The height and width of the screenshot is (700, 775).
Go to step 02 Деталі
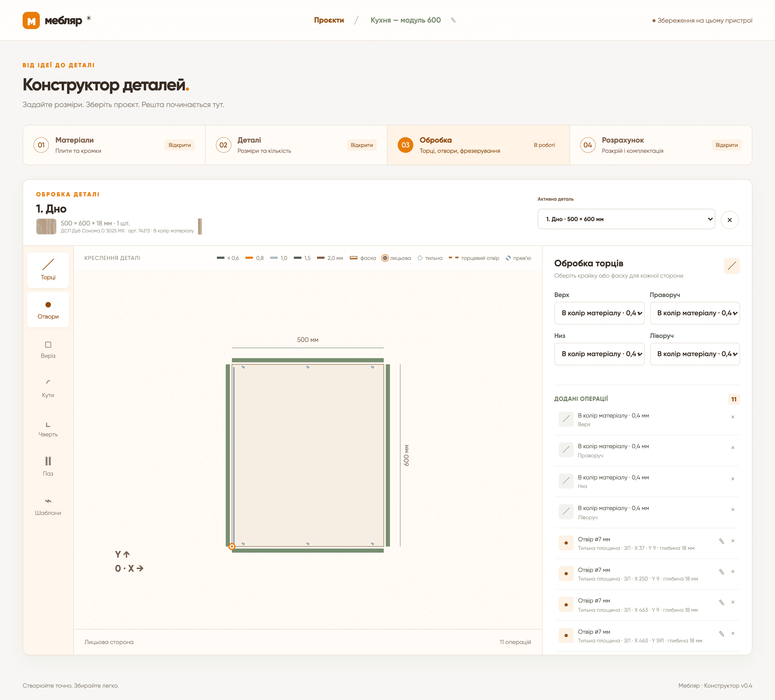(296, 145)
